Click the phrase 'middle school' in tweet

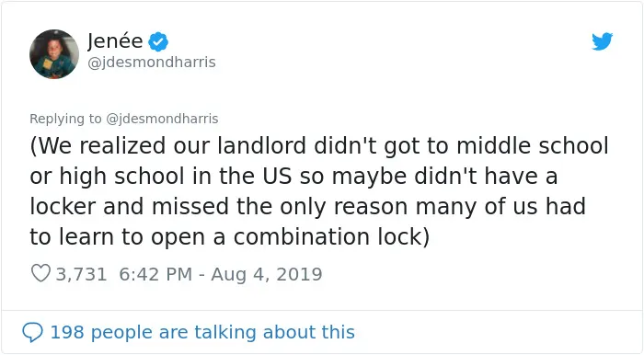click(x=533, y=145)
